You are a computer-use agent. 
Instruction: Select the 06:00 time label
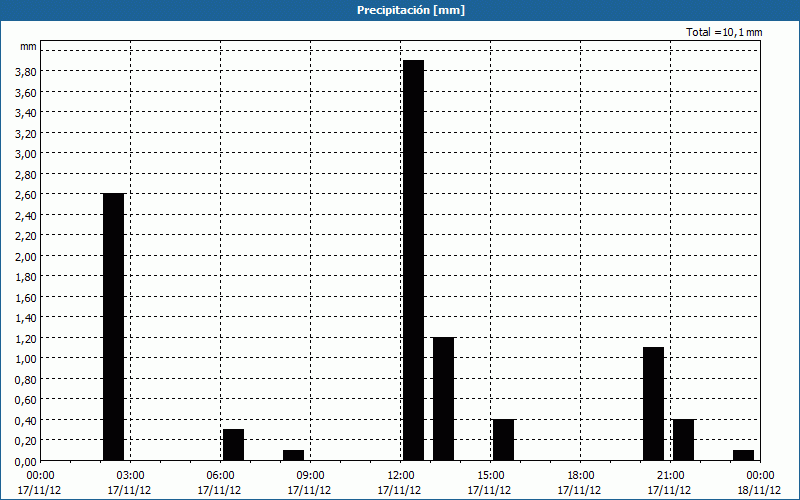click(x=220, y=476)
